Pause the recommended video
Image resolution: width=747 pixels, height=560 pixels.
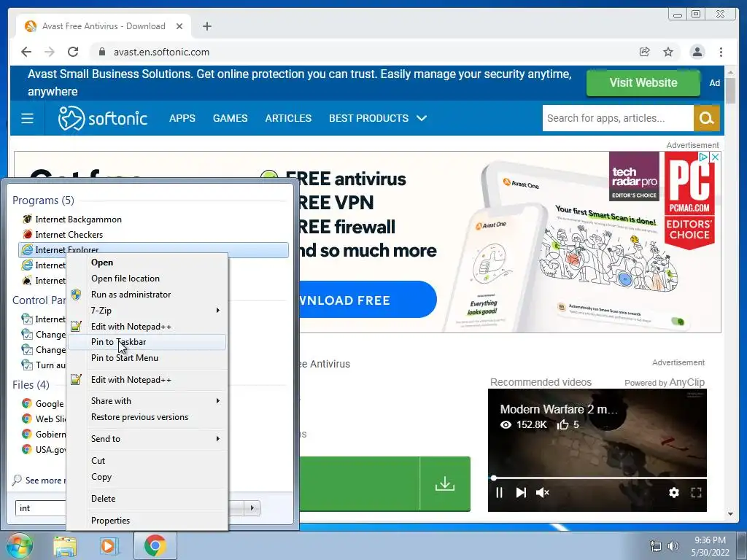point(499,492)
